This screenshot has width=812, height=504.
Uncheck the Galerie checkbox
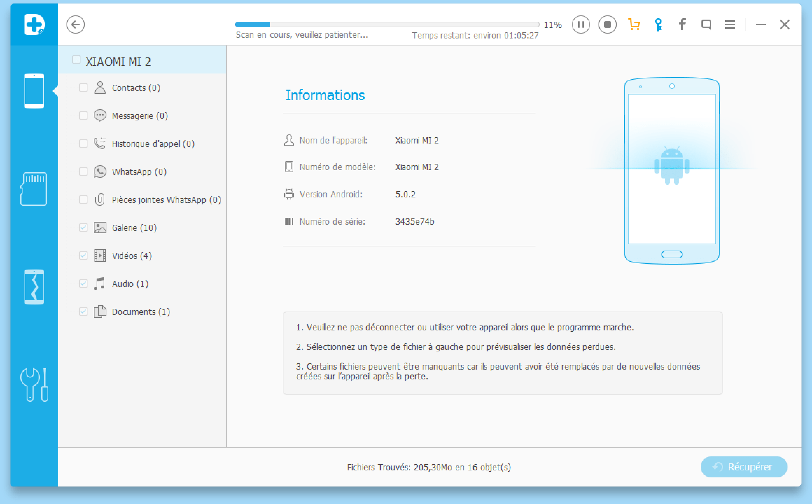83,227
